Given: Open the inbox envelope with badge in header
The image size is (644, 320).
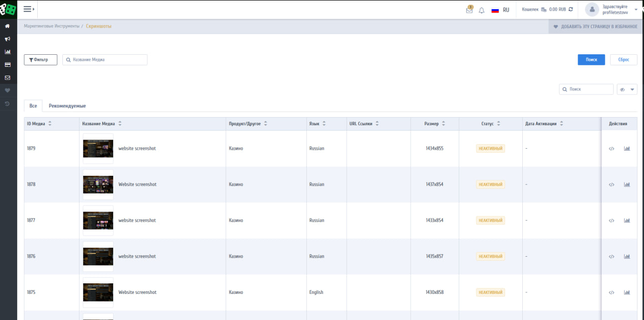Looking at the screenshot, I should [x=469, y=10].
